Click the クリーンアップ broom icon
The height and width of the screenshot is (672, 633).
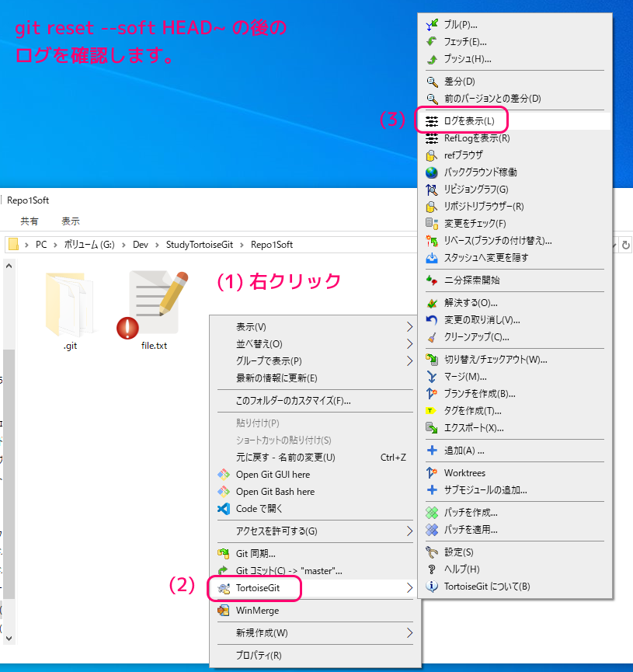pyautogui.click(x=432, y=337)
